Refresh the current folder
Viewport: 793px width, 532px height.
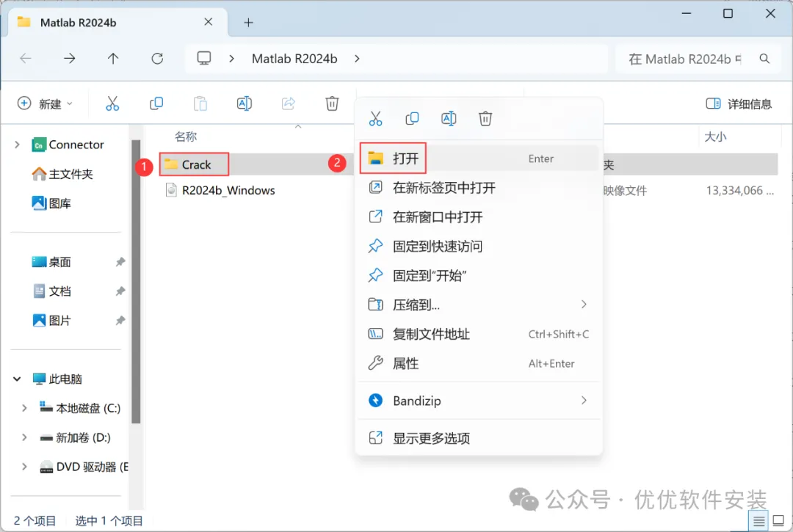[x=157, y=59]
